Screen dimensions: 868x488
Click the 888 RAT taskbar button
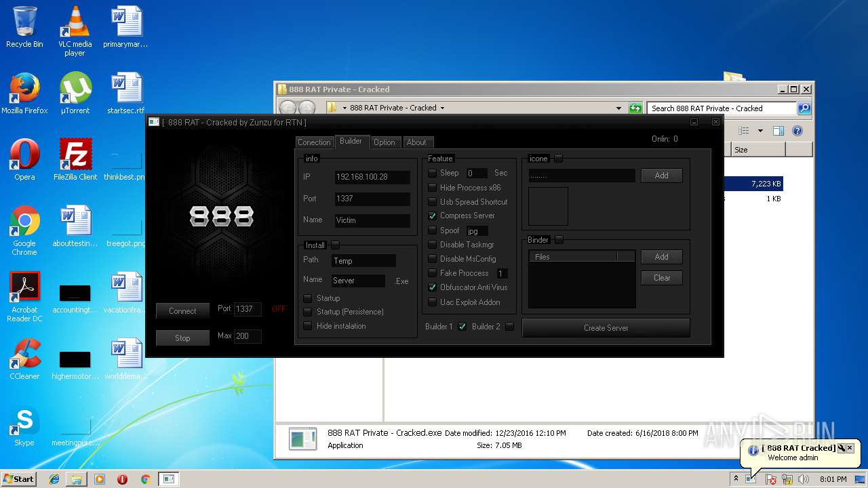(x=169, y=479)
